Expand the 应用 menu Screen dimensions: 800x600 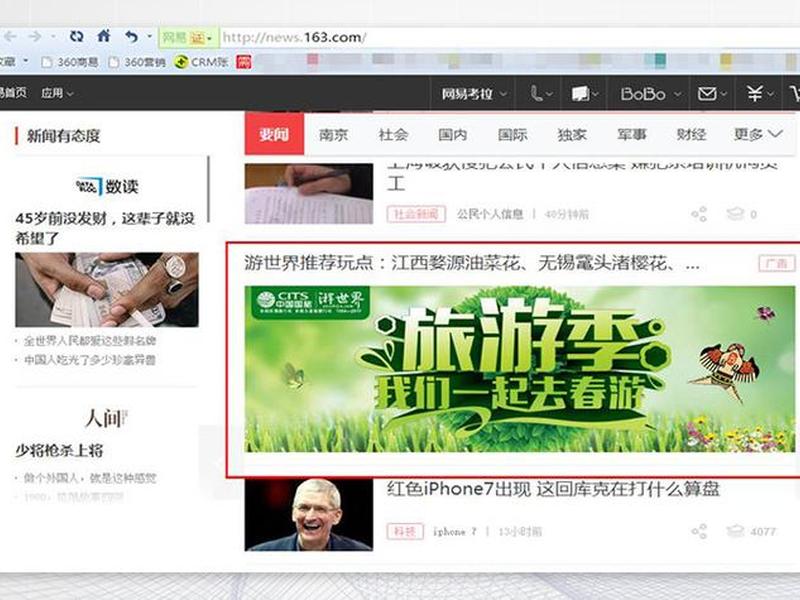[x=57, y=93]
